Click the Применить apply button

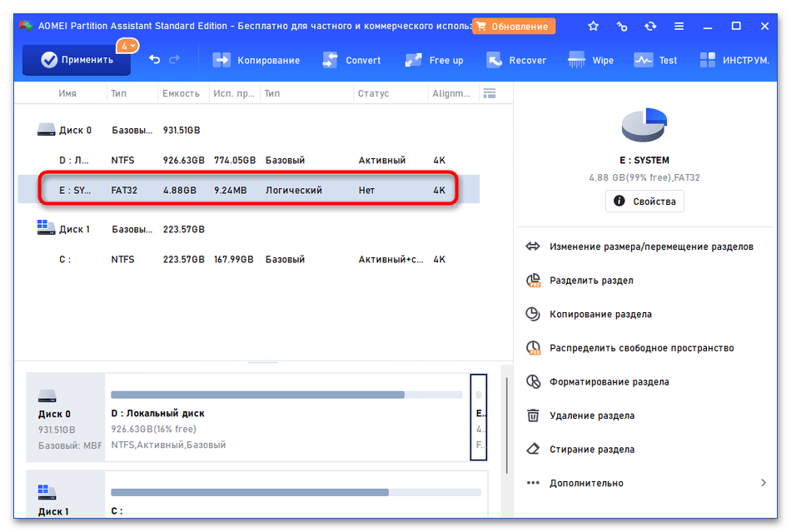click(77, 60)
